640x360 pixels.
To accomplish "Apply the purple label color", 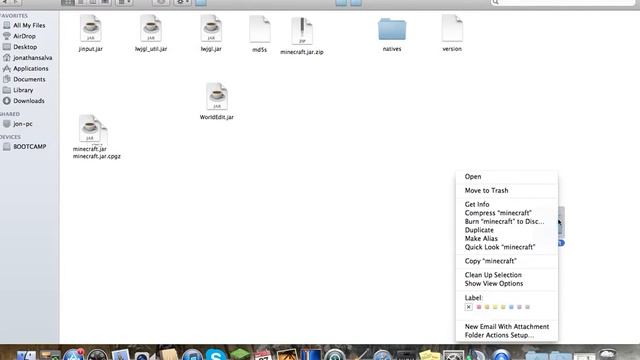I will point(519,307).
